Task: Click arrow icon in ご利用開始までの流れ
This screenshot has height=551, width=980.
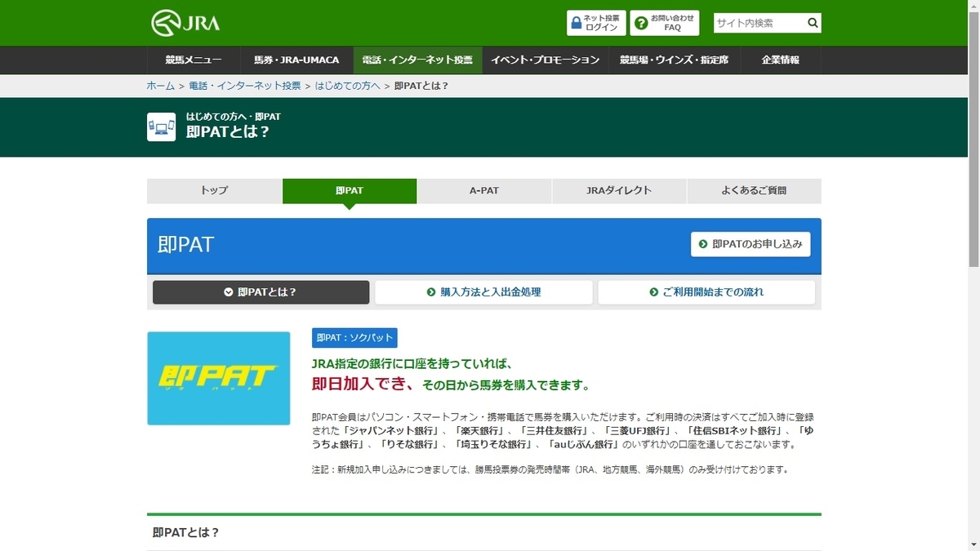Action: 653,292
